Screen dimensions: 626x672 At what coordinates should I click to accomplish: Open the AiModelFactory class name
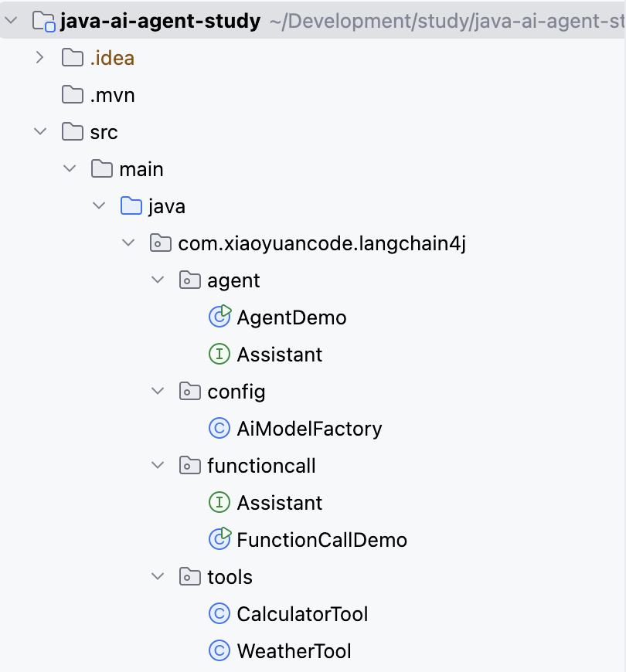point(310,429)
